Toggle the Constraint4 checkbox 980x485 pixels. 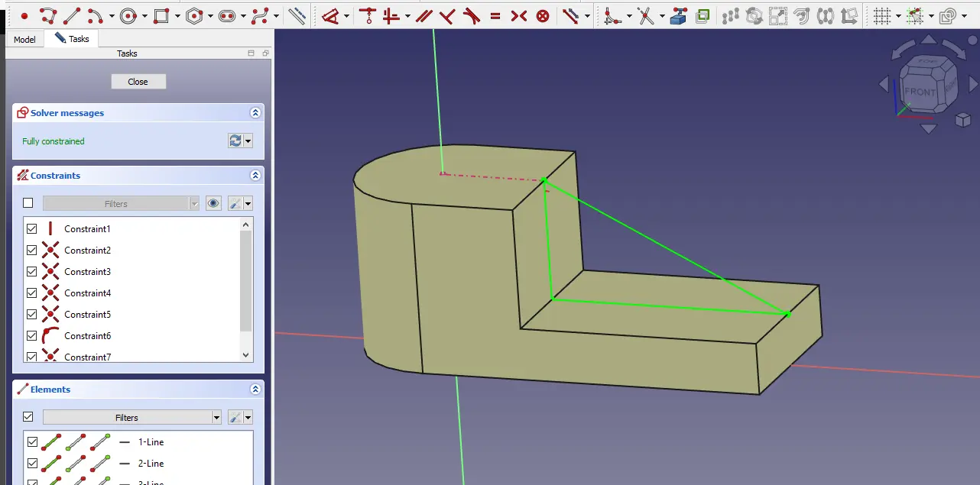(31, 293)
